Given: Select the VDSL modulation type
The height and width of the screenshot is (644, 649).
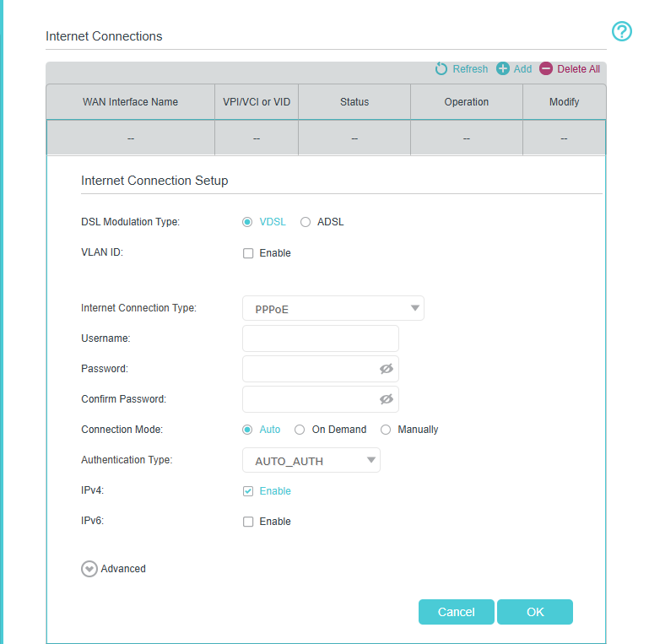Looking at the screenshot, I should [x=247, y=222].
